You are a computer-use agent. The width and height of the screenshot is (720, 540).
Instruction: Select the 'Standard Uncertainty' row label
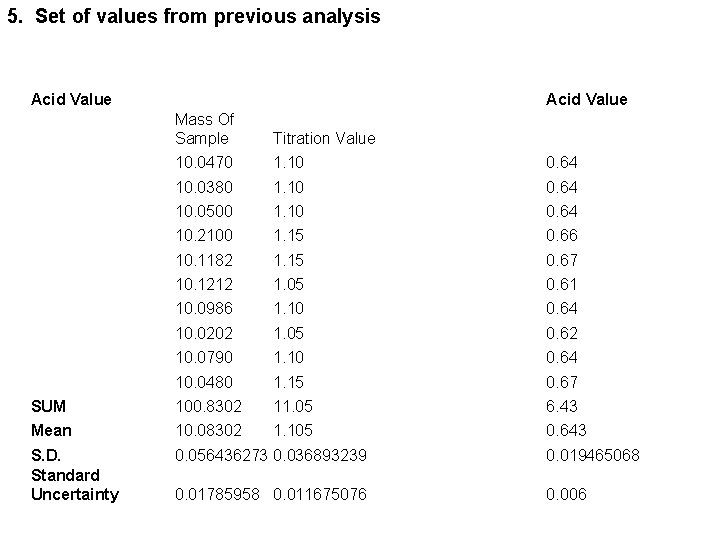point(75,485)
